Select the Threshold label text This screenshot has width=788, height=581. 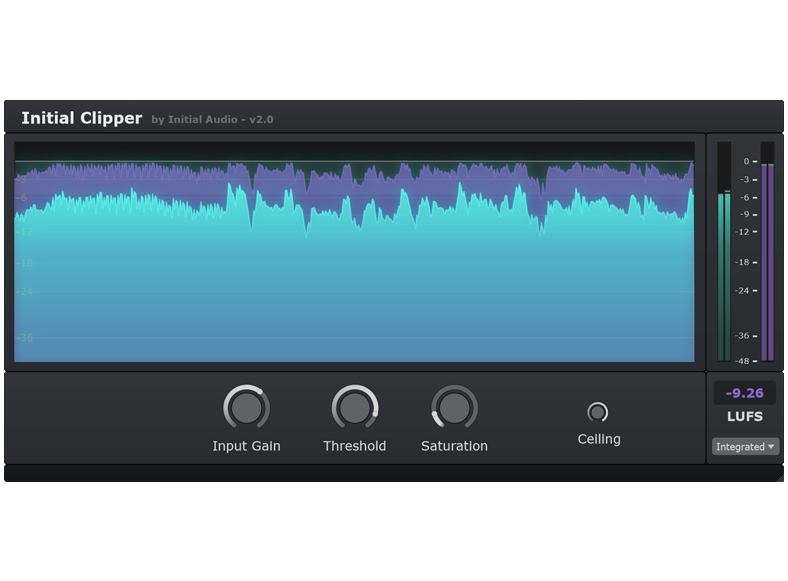tap(354, 446)
